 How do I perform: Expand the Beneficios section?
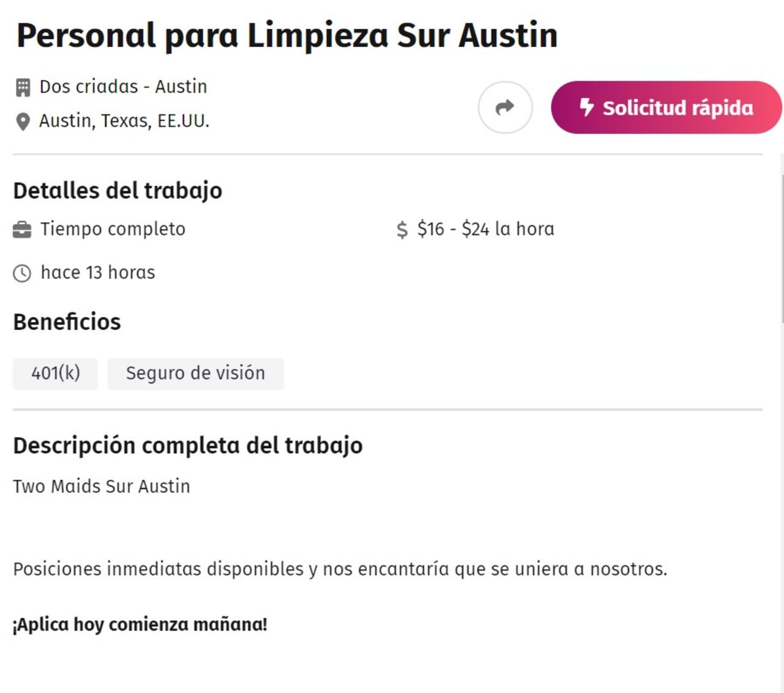point(67,321)
